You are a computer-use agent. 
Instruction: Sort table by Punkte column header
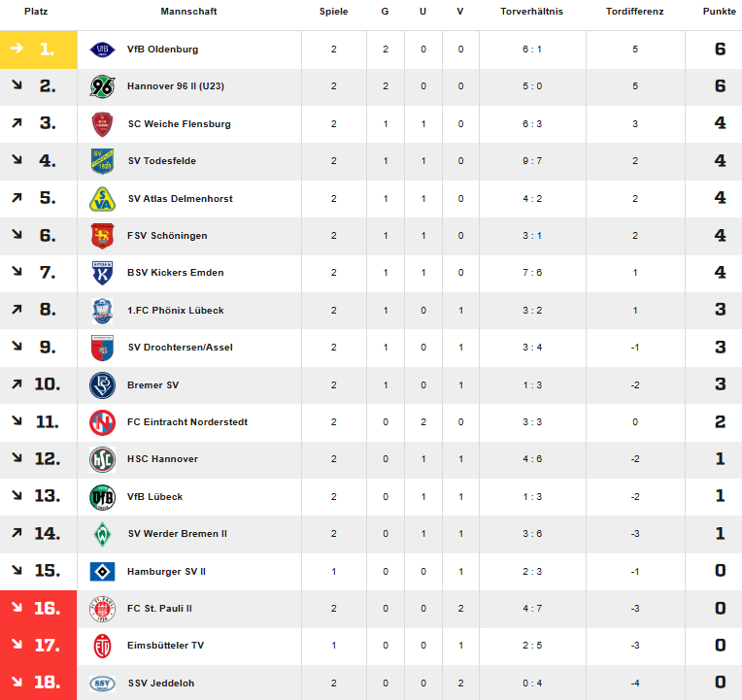[x=719, y=12]
